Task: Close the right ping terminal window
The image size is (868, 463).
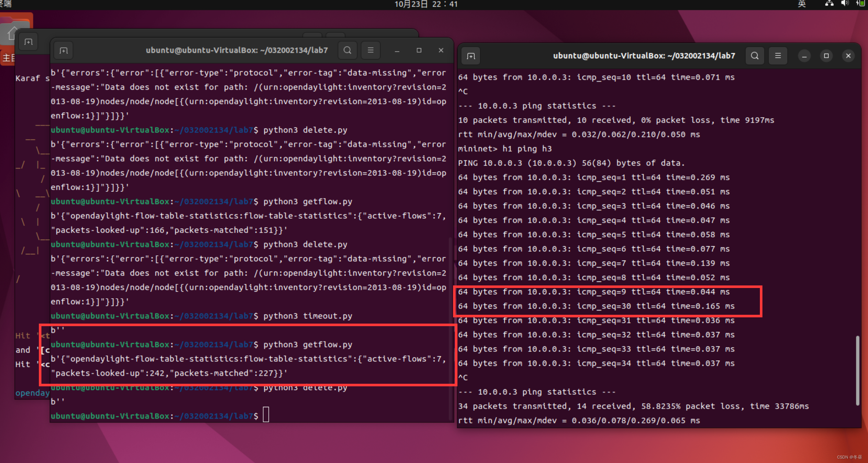Action: pyautogui.click(x=848, y=56)
